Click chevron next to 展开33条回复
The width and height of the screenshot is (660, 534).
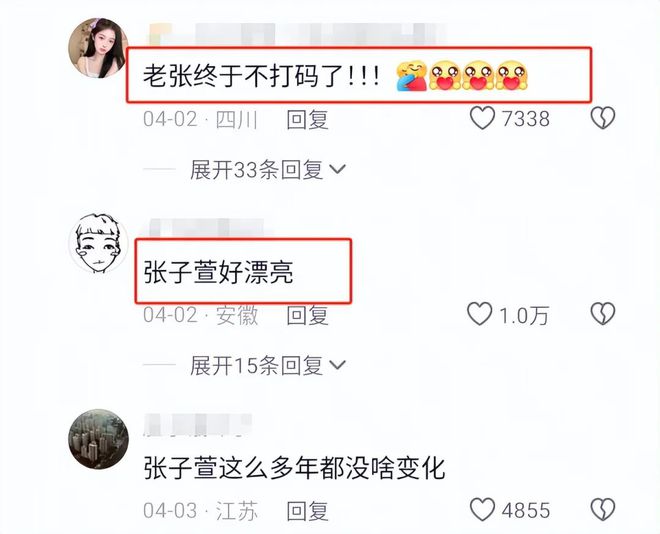(x=337, y=170)
